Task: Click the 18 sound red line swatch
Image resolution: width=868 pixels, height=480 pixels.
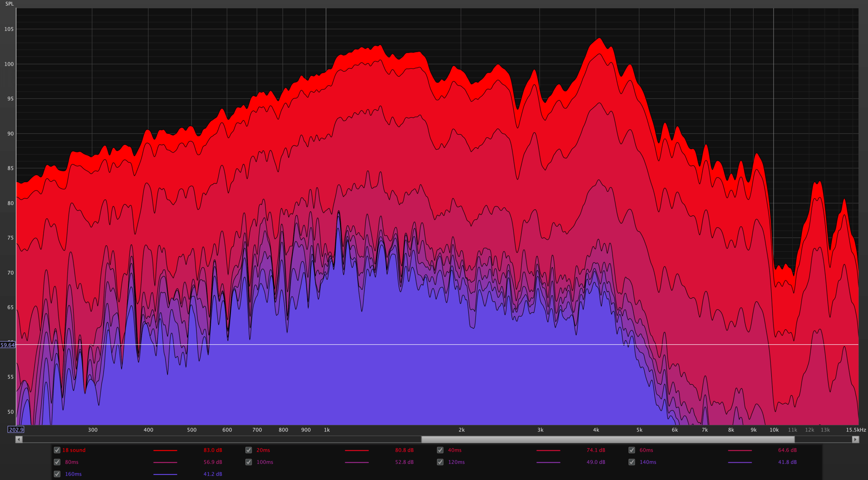Action: point(165,450)
